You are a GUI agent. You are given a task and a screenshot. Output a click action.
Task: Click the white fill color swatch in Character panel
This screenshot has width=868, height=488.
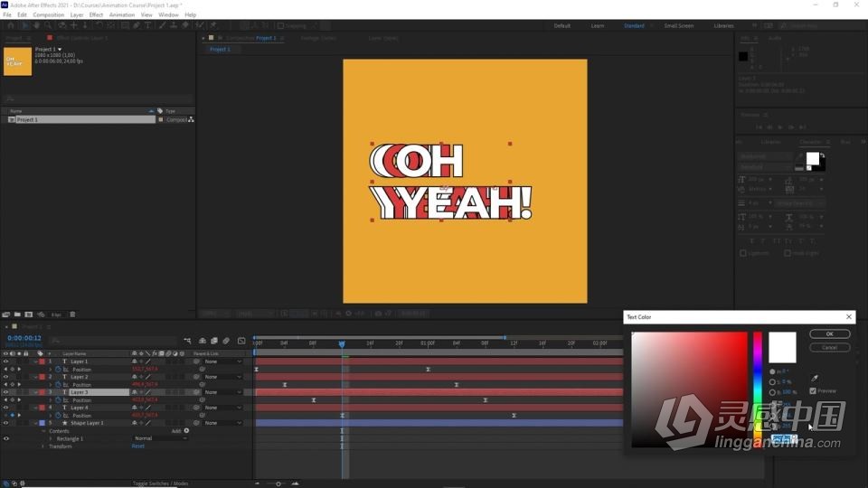pyautogui.click(x=812, y=158)
